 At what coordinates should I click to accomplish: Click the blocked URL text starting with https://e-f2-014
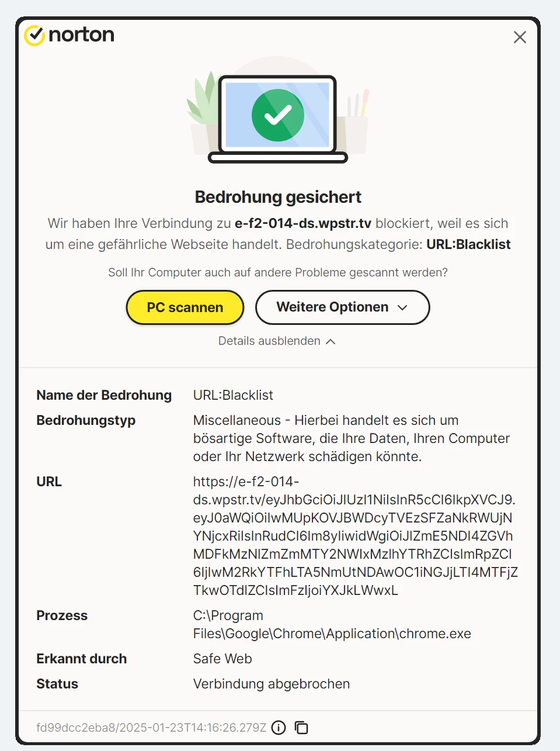[354, 535]
